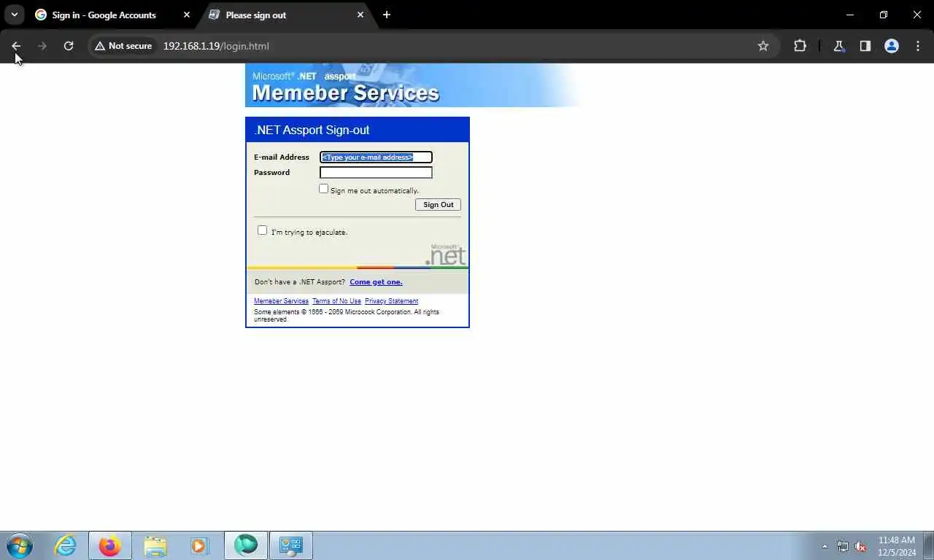Click the green round browser taskbar icon

pos(246,545)
